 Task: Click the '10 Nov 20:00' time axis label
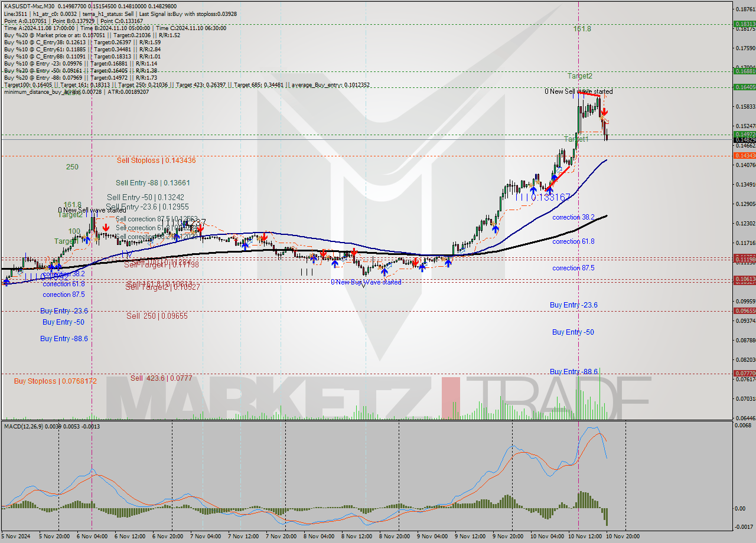[x=623, y=537]
